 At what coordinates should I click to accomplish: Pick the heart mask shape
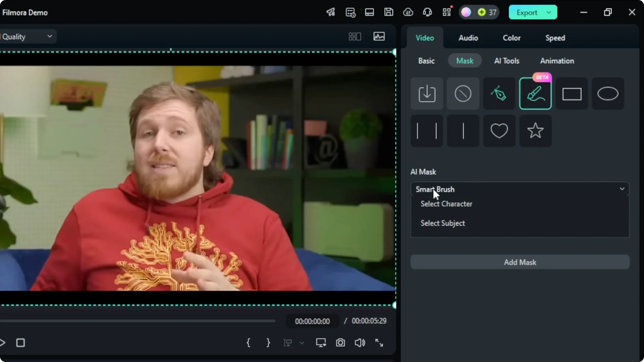(499, 131)
